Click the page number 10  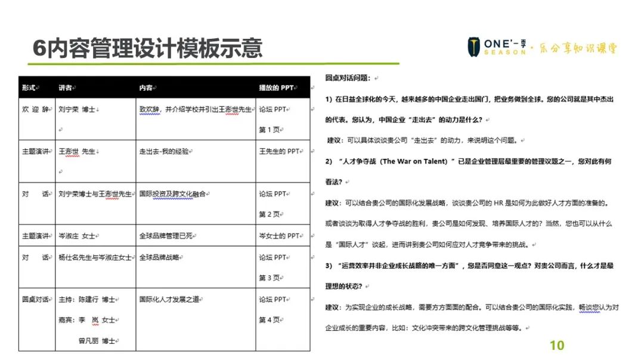557,346
